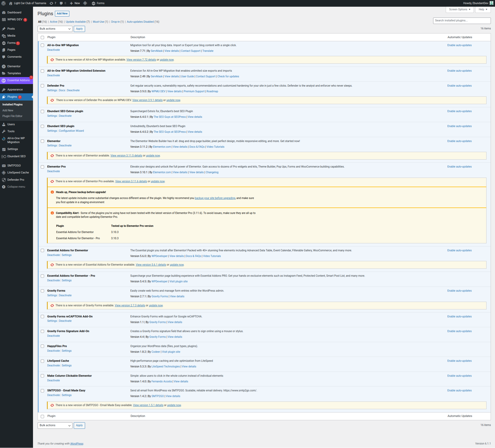Open the updates icon in admin bar

pos(51,3)
